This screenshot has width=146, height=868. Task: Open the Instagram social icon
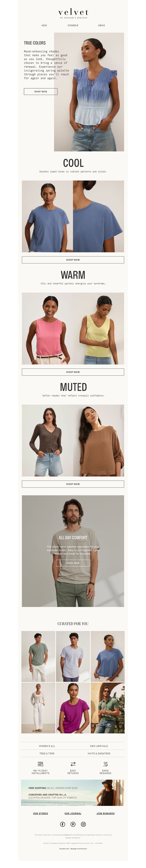click(x=83, y=824)
